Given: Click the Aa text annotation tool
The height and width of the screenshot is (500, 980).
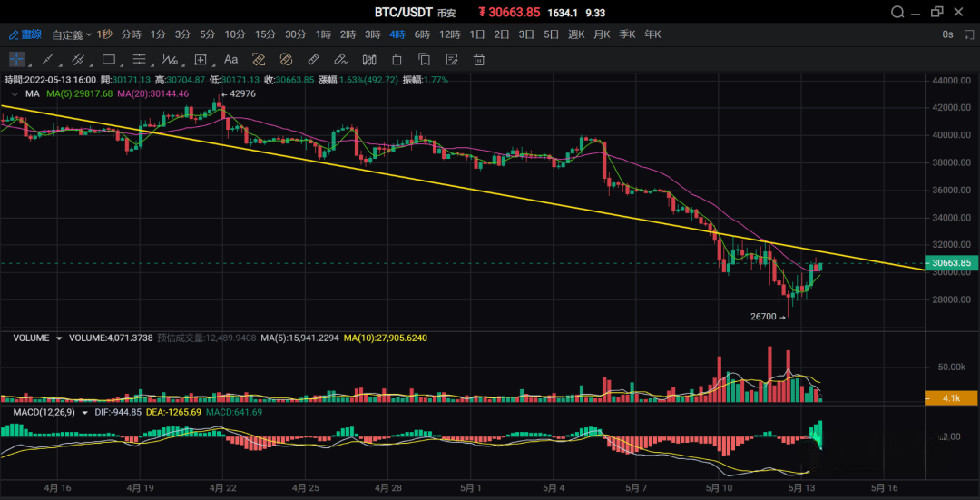Looking at the screenshot, I should (x=230, y=60).
